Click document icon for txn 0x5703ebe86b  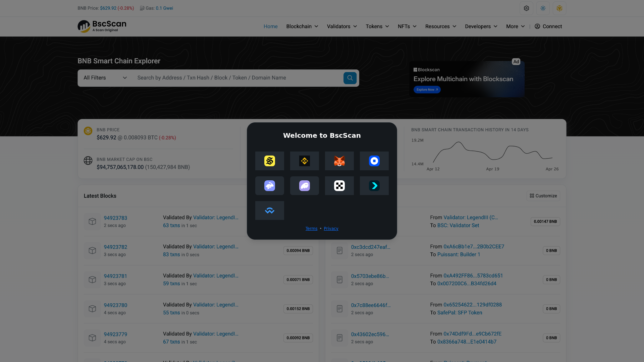point(339,280)
